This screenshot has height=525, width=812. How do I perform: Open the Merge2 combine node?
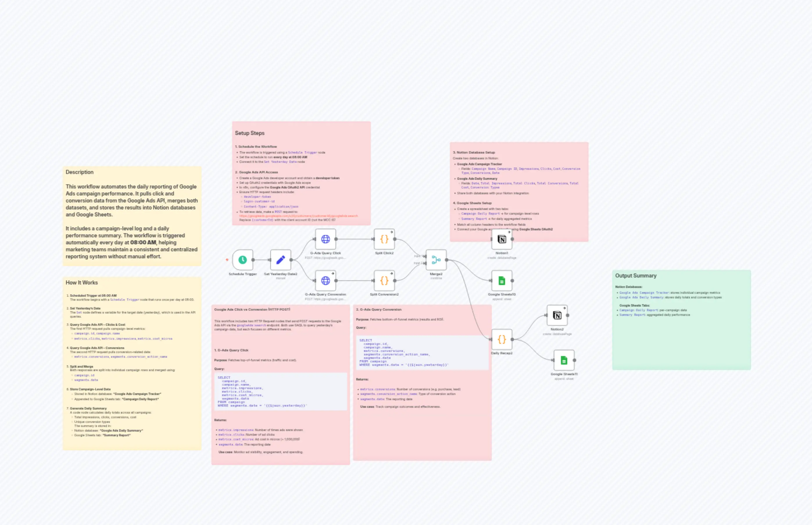click(436, 260)
